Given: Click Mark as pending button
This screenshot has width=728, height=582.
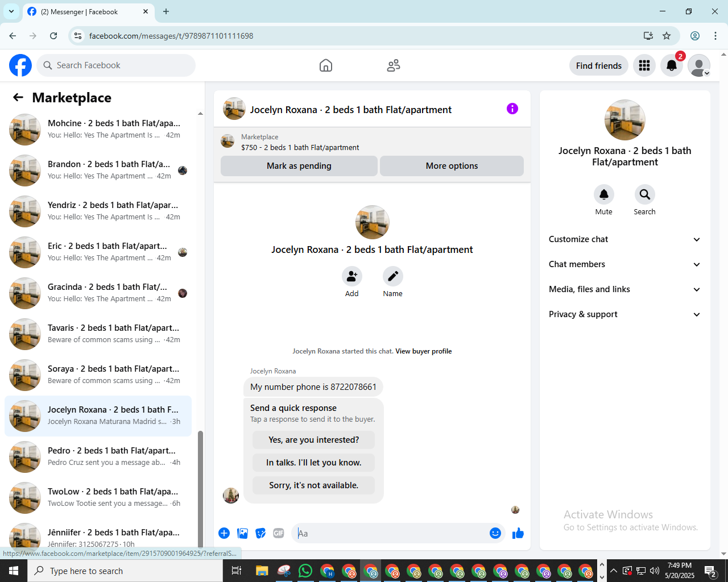Looking at the screenshot, I should [x=299, y=166].
